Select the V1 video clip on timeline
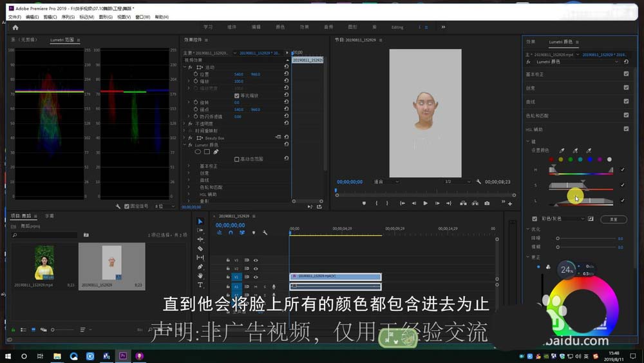The width and height of the screenshot is (644, 363). (x=336, y=276)
